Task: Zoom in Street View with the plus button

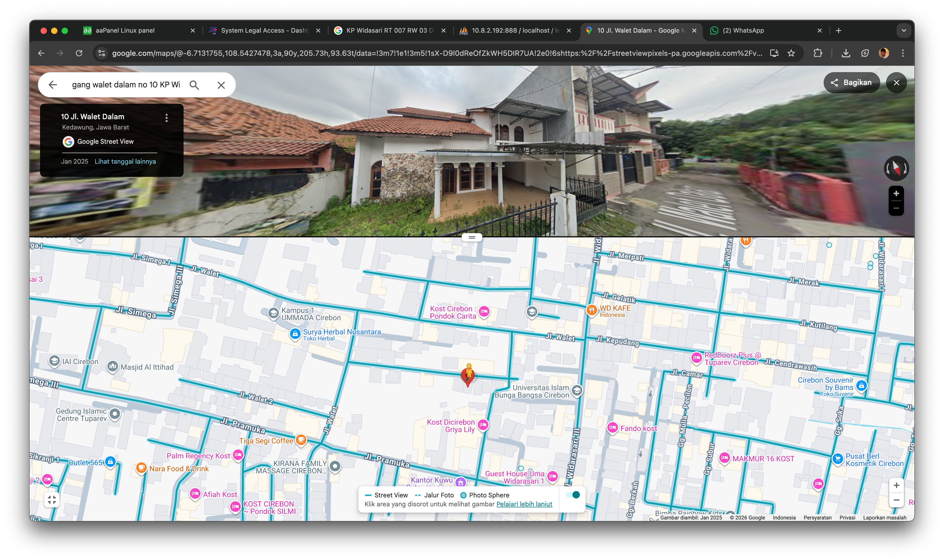Action: 896,194
